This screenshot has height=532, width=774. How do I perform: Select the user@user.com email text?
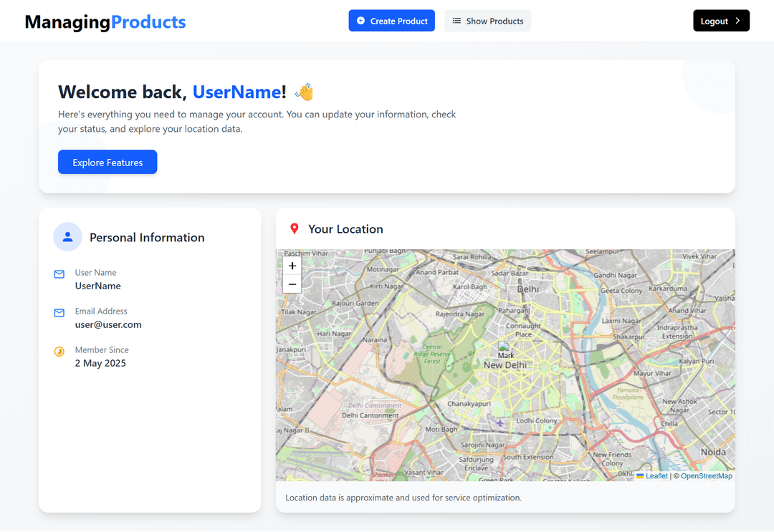click(108, 325)
